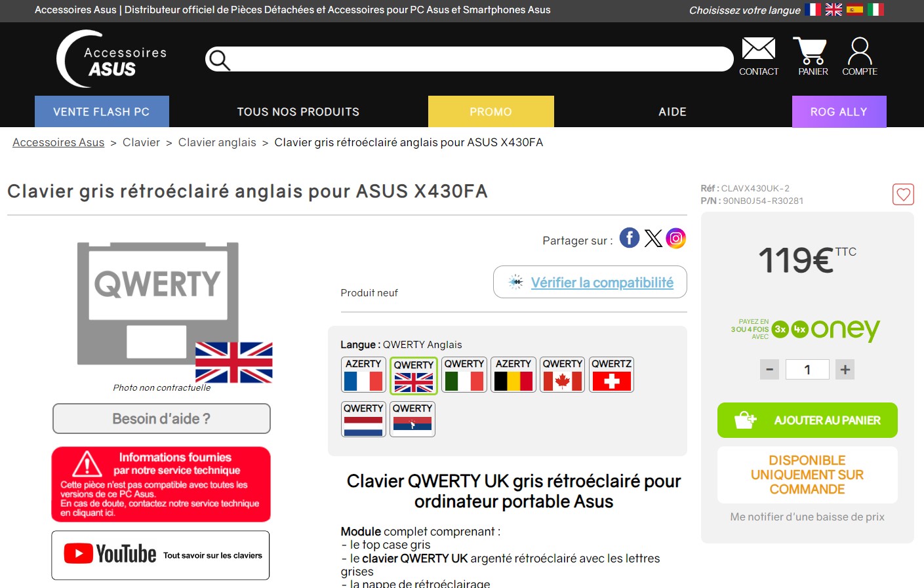Select AZERTY French keyboard layout
This screenshot has height=588, width=924.
tap(363, 374)
